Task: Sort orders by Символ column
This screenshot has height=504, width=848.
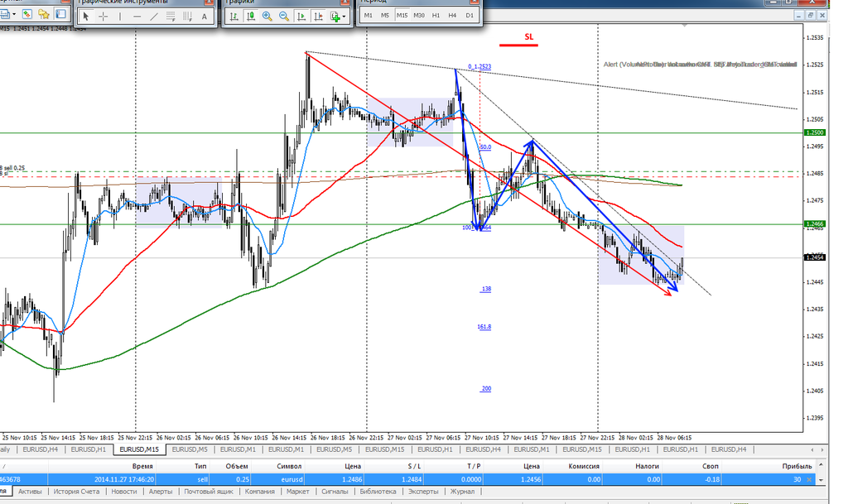Action: 289,466
